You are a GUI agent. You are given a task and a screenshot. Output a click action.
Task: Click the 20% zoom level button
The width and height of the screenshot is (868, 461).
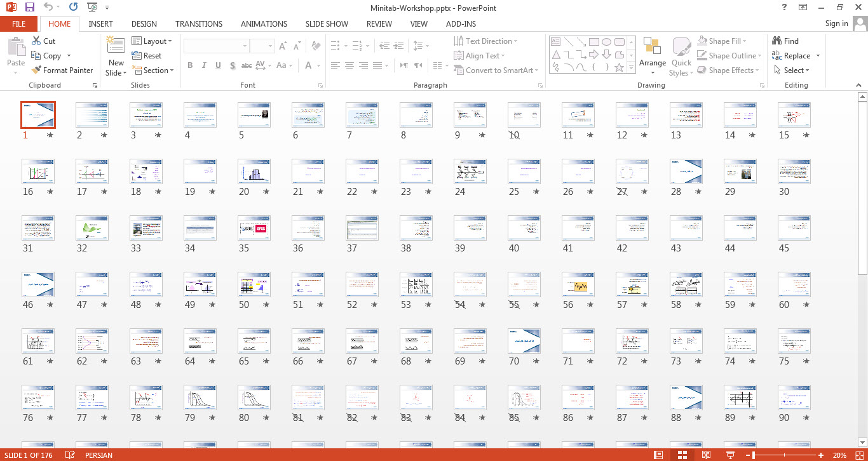(839, 455)
